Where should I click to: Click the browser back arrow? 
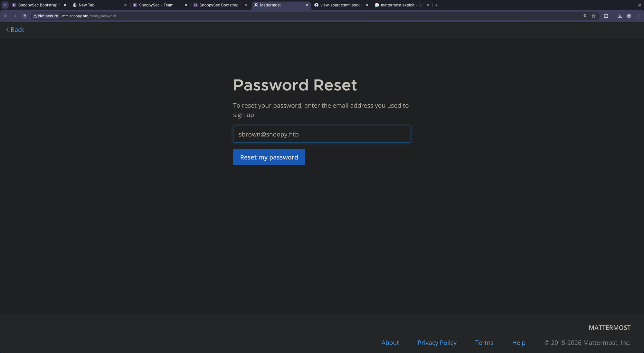click(6, 16)
